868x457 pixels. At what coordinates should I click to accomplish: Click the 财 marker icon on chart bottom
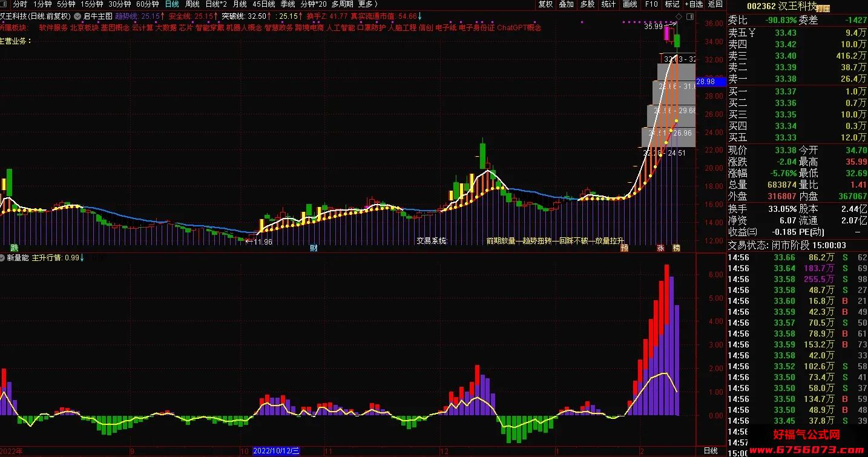point(314,248)
